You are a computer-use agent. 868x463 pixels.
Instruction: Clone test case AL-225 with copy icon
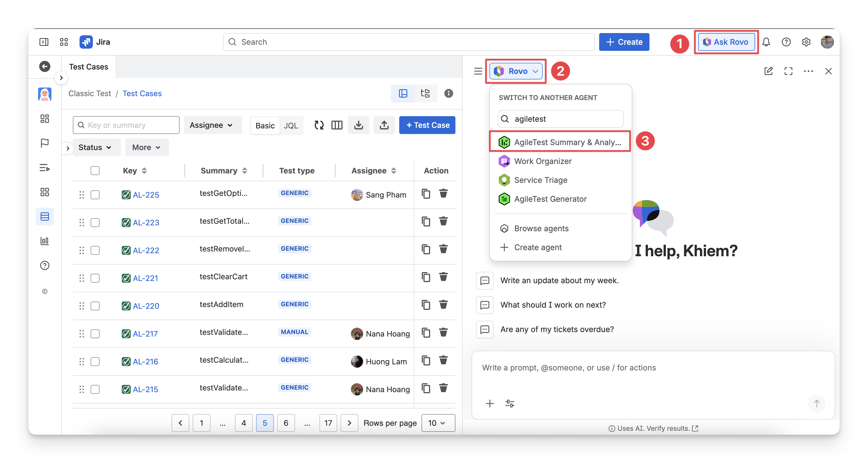426,194
